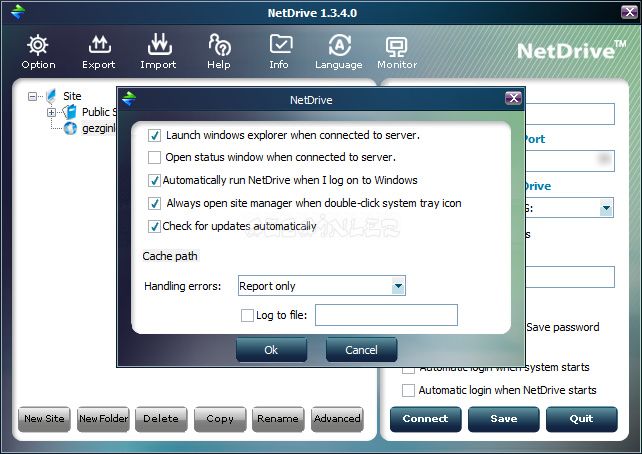
Task: Click into the Log to file path field
Action: 386,315
